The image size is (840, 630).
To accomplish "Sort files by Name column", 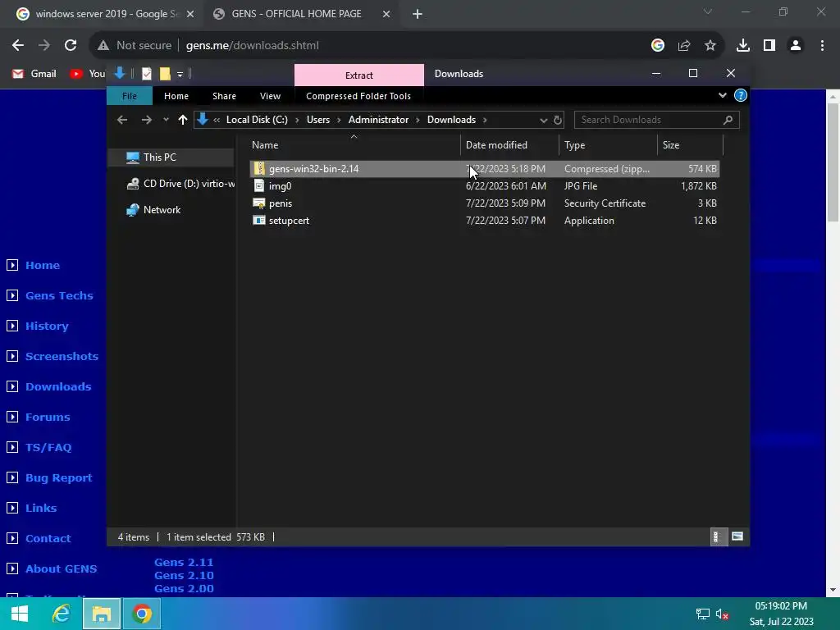I will [x=354, y=145].
